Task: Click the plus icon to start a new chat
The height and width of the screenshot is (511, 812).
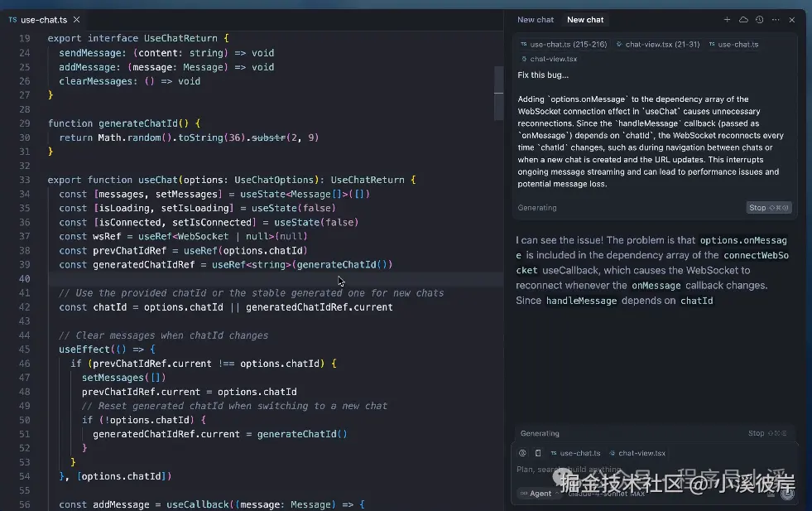Action: click(x=728, y=20)
